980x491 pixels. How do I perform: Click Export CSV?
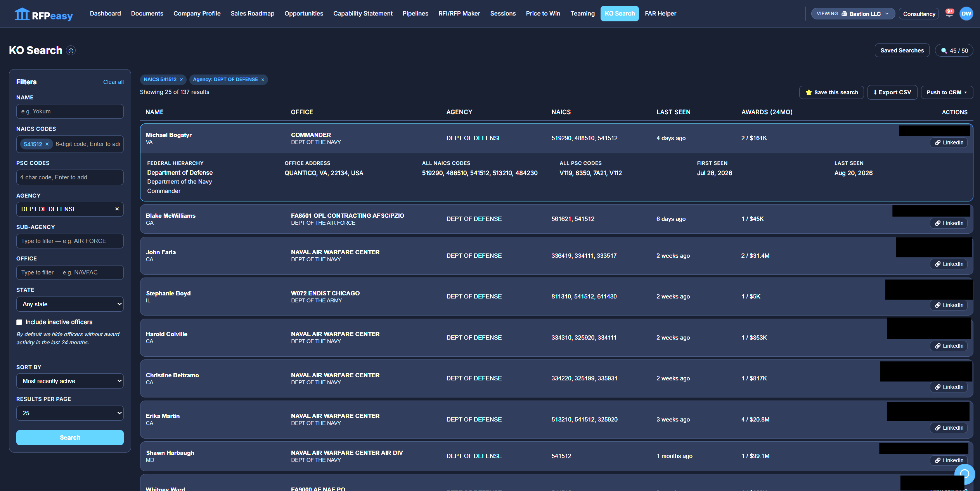pos(892,92)
